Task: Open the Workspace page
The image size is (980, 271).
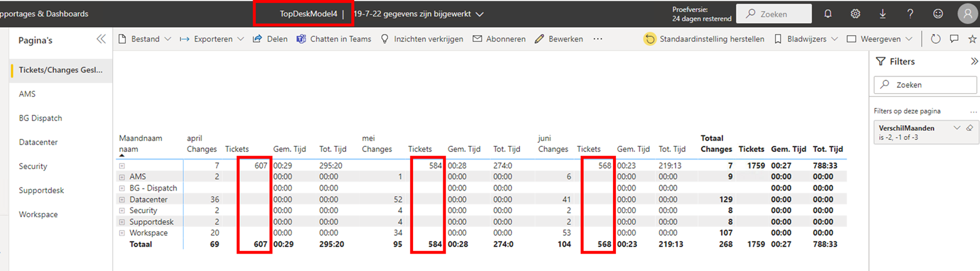Action: (61, 214)
